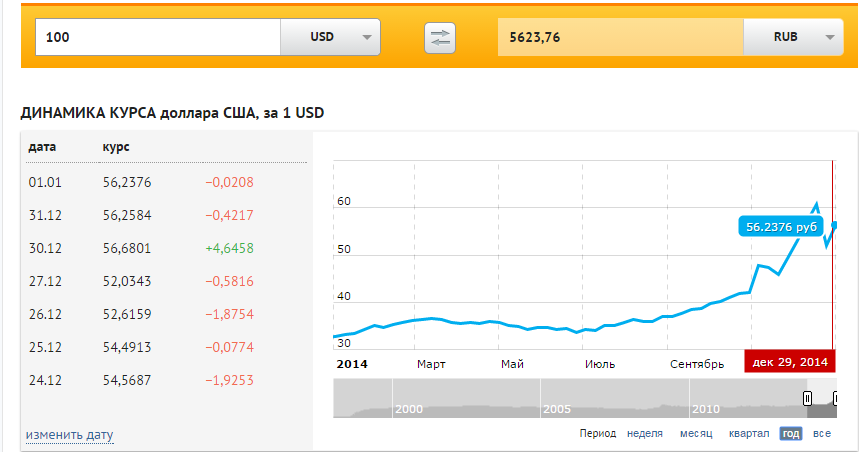
Task: Open the 'изменить дату' link
Action: pyautogui.click(x=70, y=435)
